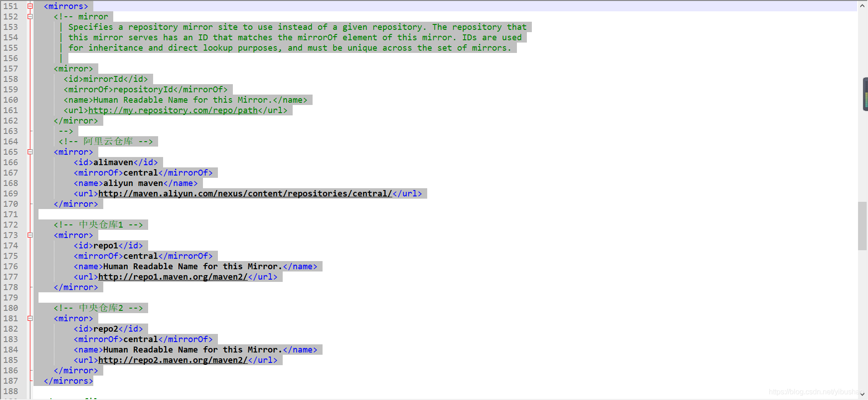
Task: Collapse the alimaven mirror block at line 165
Action: (x=30, y=152)
